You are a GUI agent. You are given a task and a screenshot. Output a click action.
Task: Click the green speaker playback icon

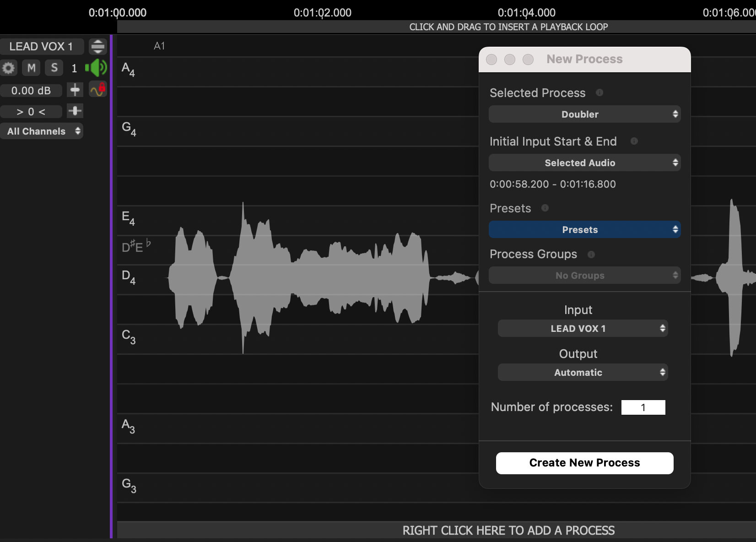97,68
